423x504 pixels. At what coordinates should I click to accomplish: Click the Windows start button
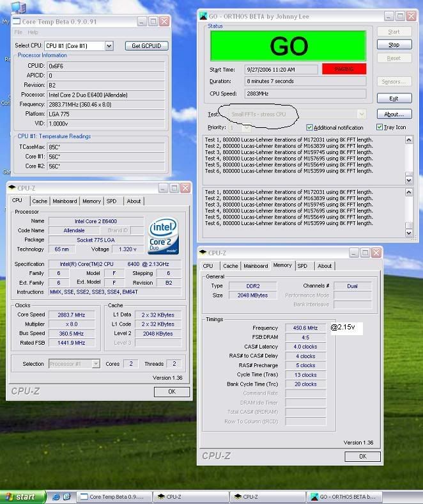[x=22, y=496]
